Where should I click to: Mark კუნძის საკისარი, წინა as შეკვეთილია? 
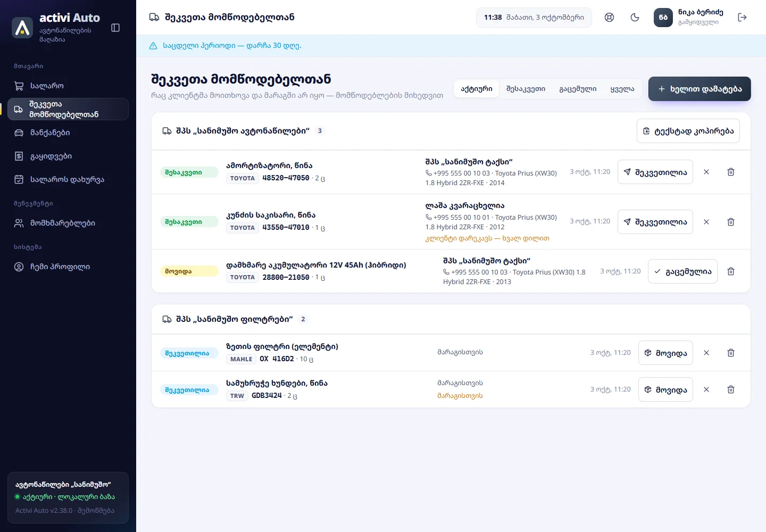coord(655,222)
